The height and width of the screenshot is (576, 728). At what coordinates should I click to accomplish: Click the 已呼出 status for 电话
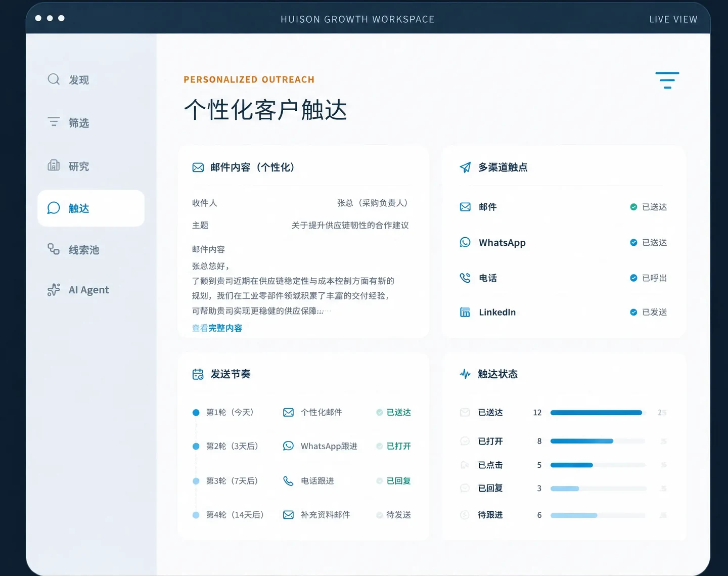(649, 278)
